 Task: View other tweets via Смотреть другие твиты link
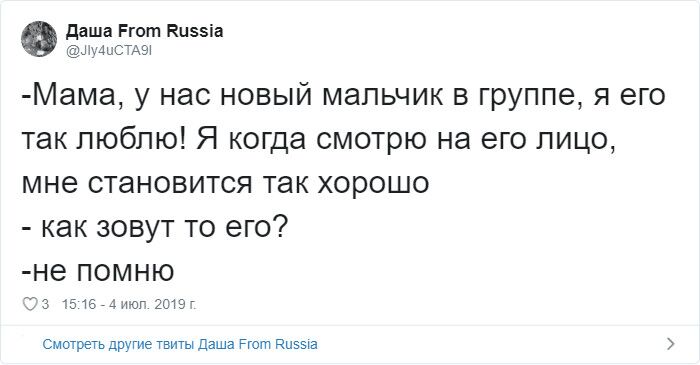[180, 344]
